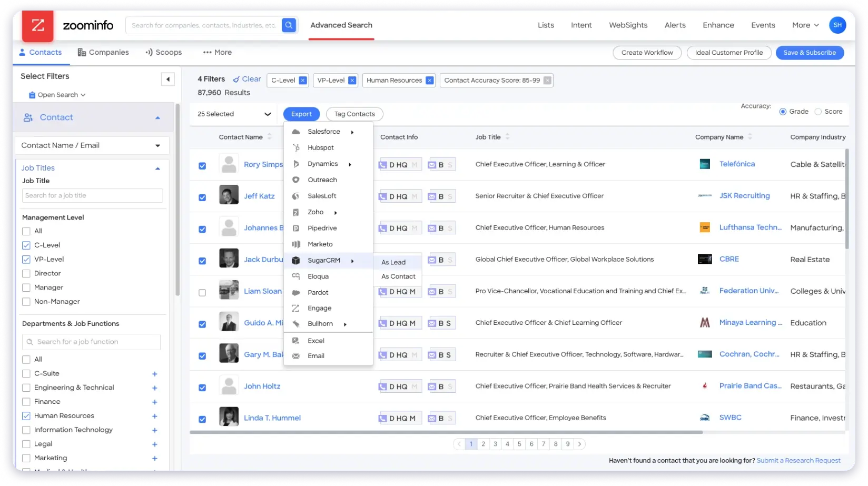868x486 pixels.
Task: Click the Telefónica company logo
Action: 705,164
